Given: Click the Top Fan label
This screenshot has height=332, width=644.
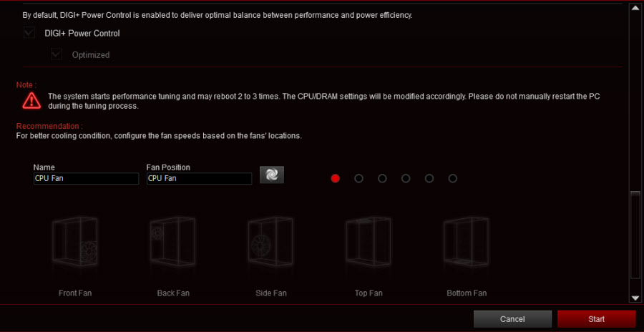Looking at the screenshot, I should point(369,293).
